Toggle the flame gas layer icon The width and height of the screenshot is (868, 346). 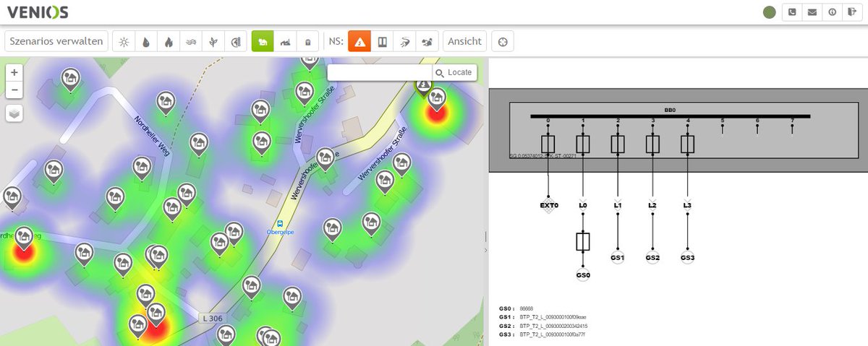point(169,41)
